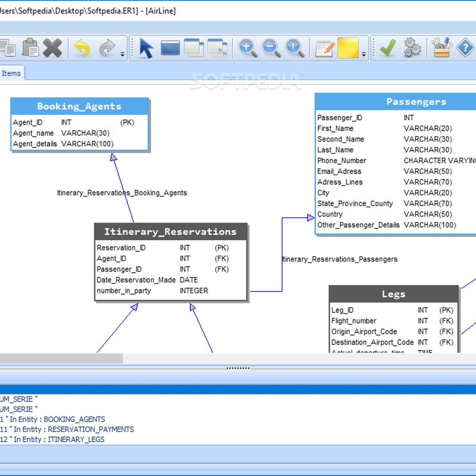
Task: Undo the last action
Action: 82,48
